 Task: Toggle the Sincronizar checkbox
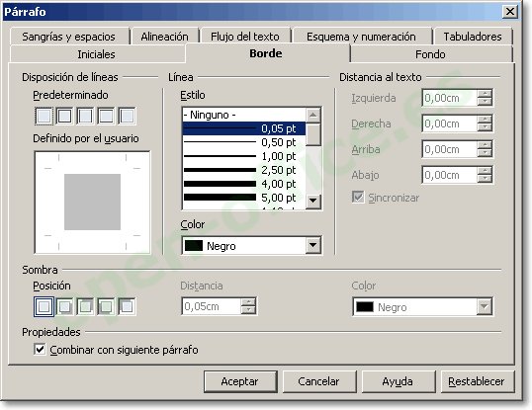(x=358, y=198)
